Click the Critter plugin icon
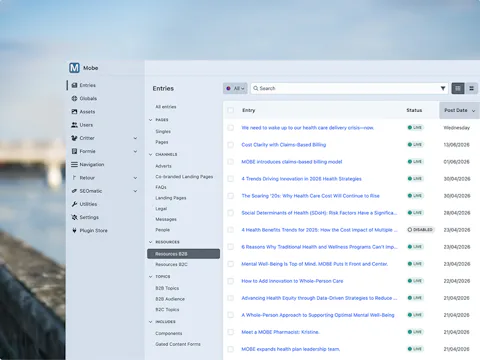The height and width of the screenshot is (360, 480). [74, 138]
